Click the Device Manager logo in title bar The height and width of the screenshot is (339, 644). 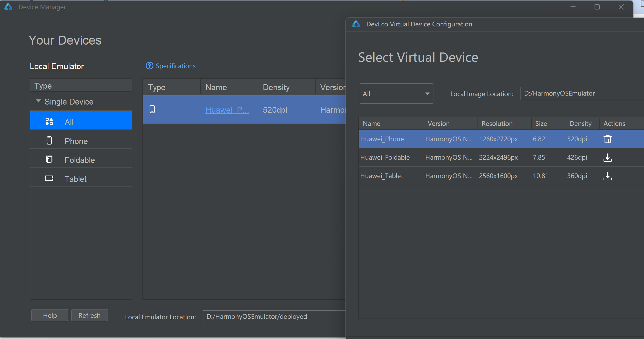click(8, 7)
